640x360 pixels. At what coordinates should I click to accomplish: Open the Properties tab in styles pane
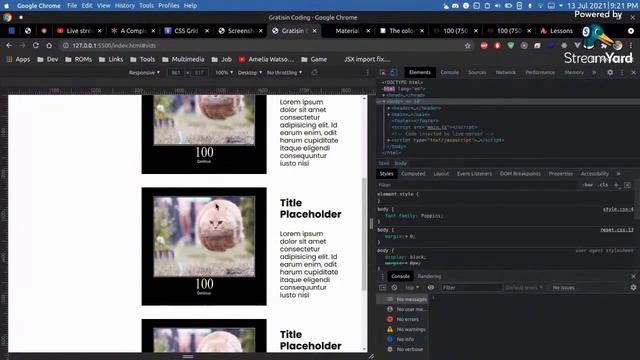coord(560,173)
